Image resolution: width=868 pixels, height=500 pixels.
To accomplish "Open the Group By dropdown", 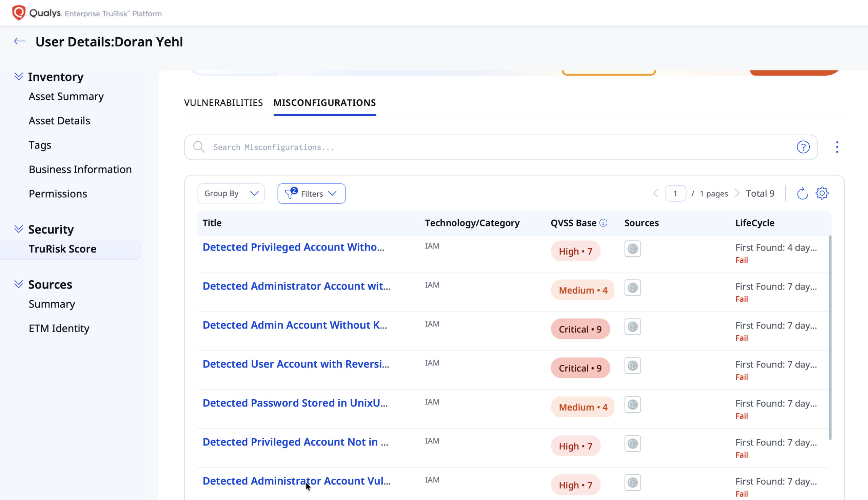I will [231, 193].
